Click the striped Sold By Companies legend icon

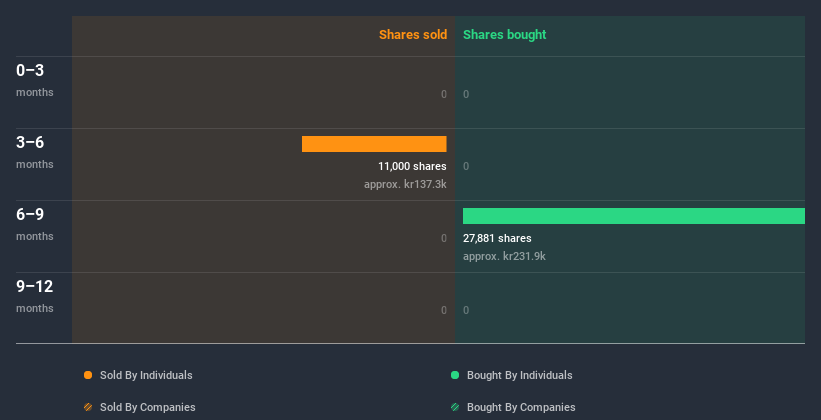pyautogui.click(x=88, y=407)
